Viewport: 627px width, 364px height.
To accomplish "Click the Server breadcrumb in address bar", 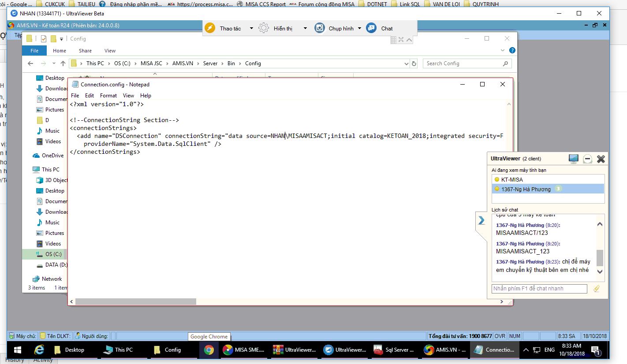I will click(x=210, y=63).
